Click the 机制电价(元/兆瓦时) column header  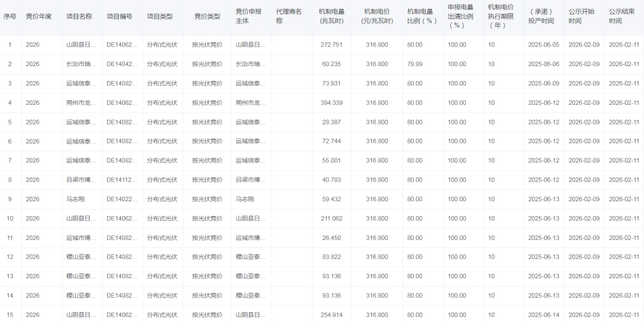(377, 16)
